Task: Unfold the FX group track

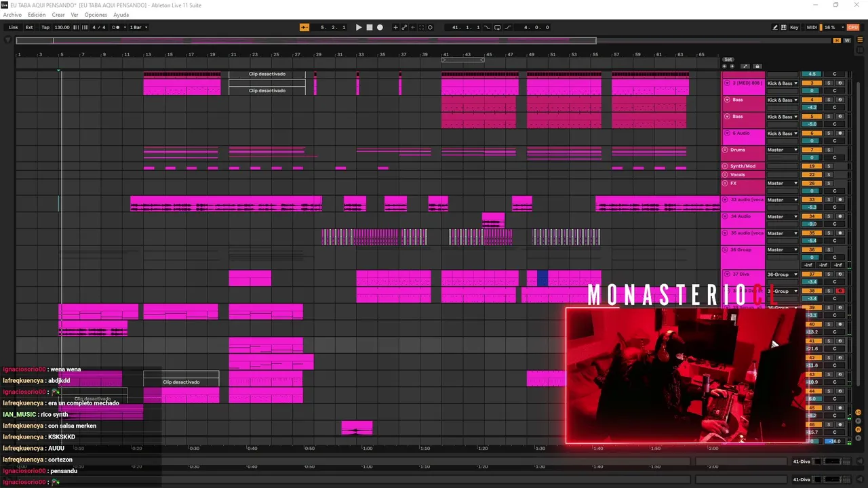Action: point(725,183)
